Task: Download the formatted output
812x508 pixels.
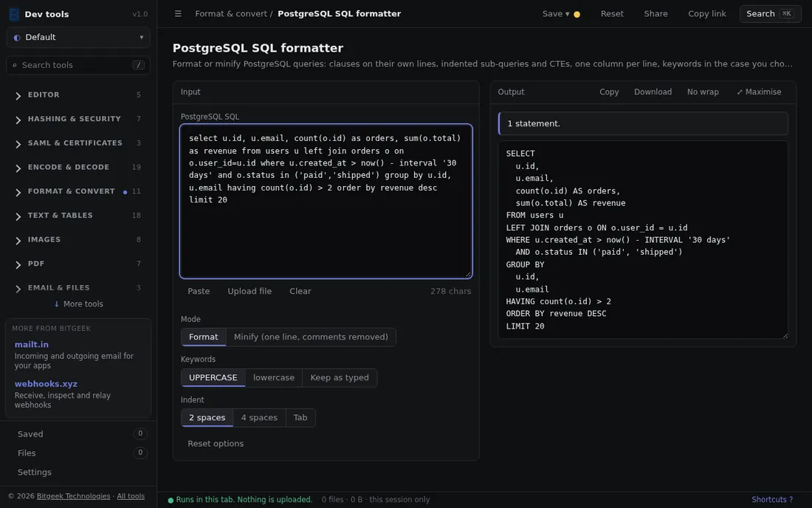Action: click(653, 92)
